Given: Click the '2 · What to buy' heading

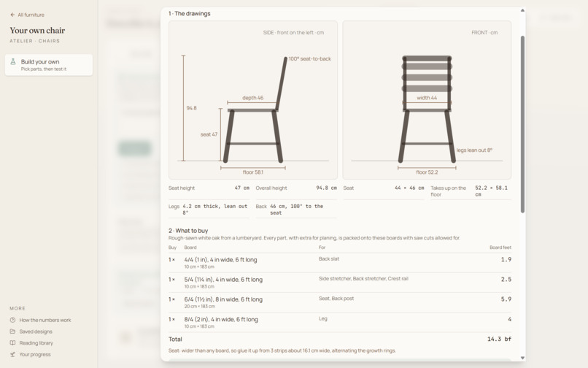Looking at the screenshot, I should (188, 231).
